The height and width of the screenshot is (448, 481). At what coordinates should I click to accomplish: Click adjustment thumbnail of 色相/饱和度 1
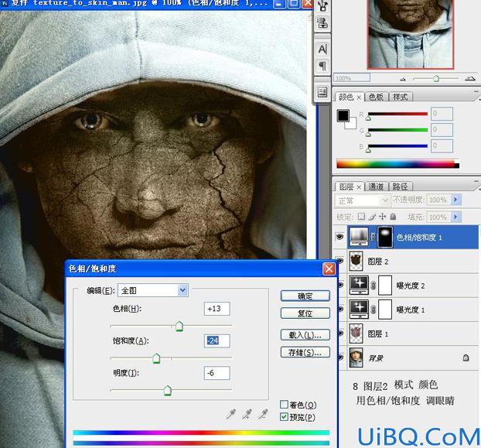pyautogui.click(x=359, y=237)
